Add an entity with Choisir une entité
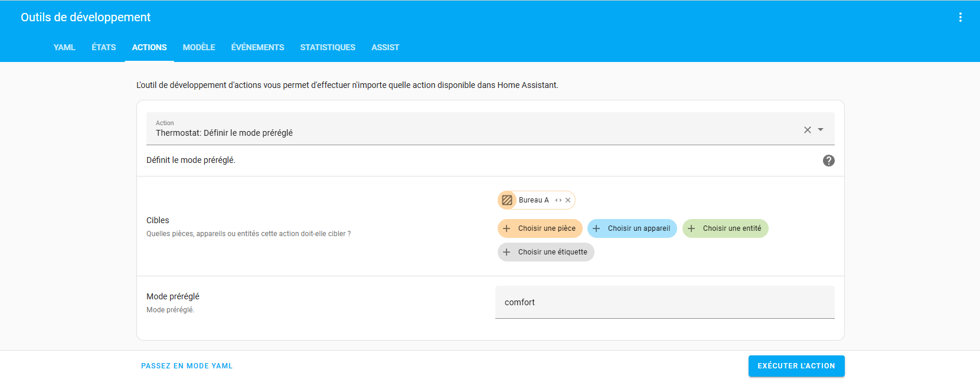This screenshot has width=980, height=379. click(725, 228)
